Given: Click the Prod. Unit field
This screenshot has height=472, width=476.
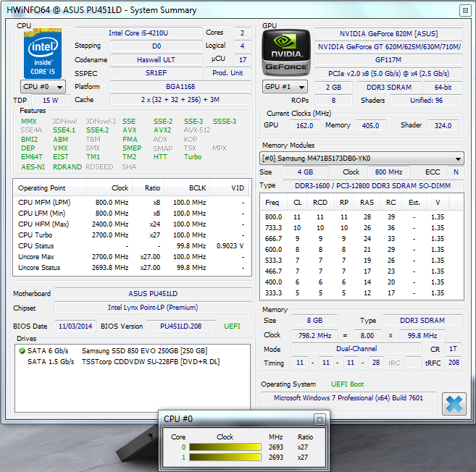Looking at the screenshot, I should click(x=227, y=73).
